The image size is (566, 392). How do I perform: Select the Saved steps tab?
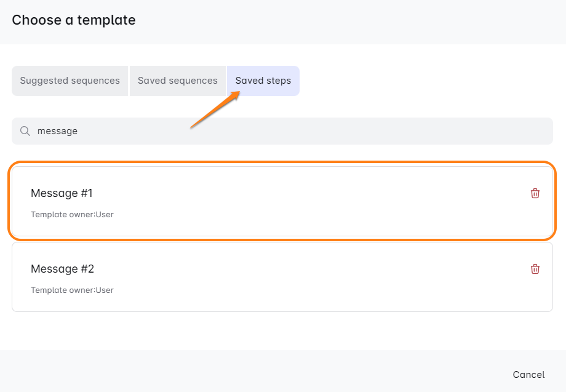[263, 81]
